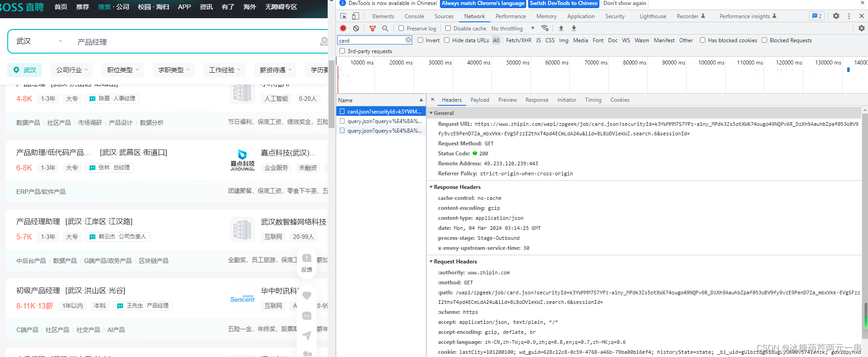The image size is (868, 357).
Task: Clear the network log
Action: pos(356,28)
